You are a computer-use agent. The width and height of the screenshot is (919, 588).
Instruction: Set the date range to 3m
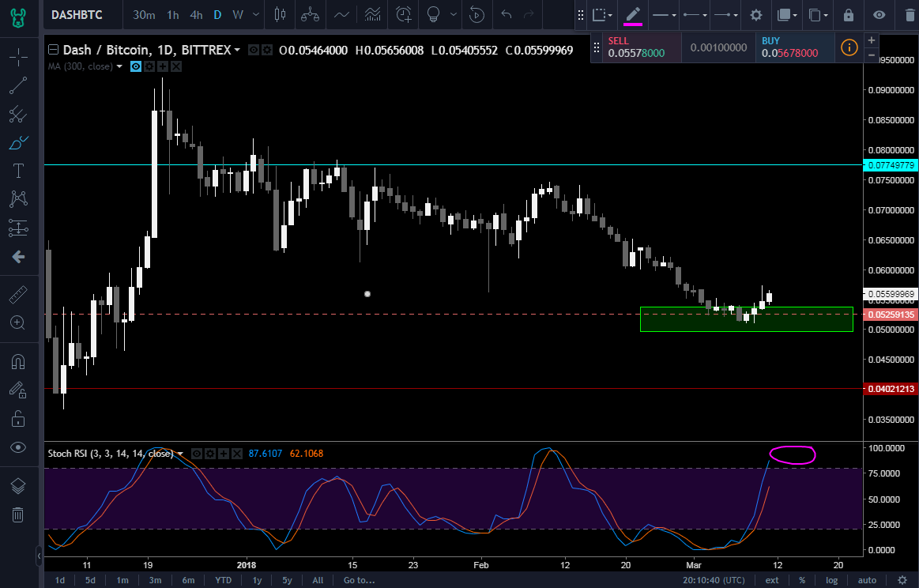(x=156, y=580)
